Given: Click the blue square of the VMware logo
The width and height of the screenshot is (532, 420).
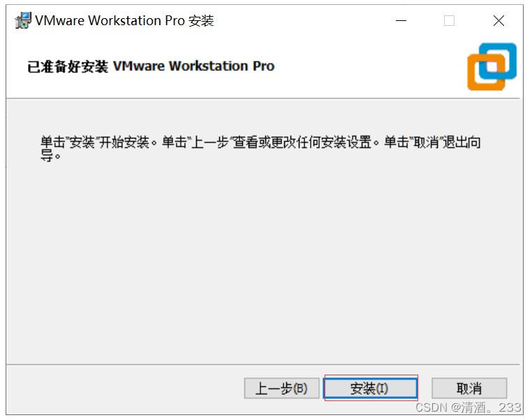Looking at the screenshot, I should (x=498, y=61).
